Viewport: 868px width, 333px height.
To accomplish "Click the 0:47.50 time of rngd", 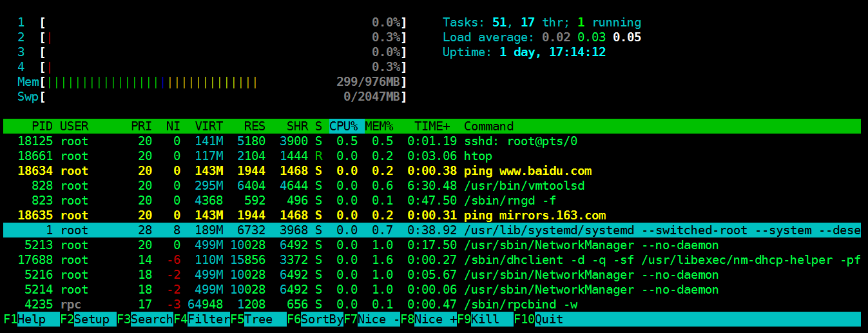I will point(432,201).
